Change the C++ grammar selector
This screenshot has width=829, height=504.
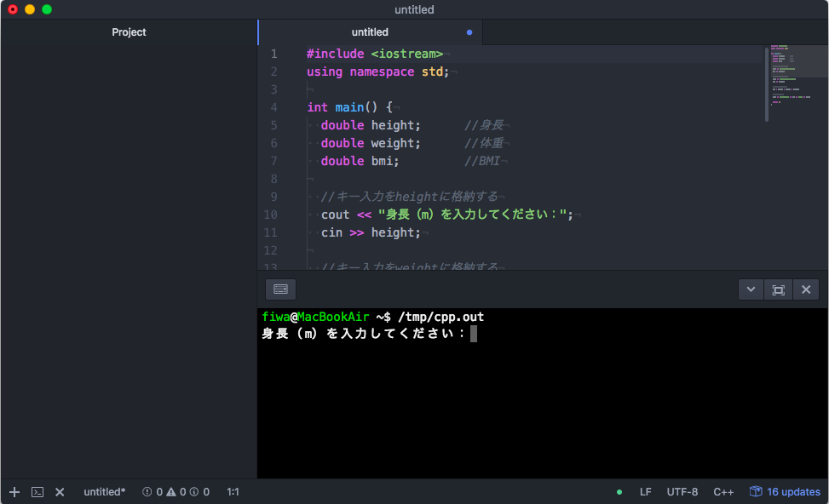pyautogui.click(x=723, y=492)
